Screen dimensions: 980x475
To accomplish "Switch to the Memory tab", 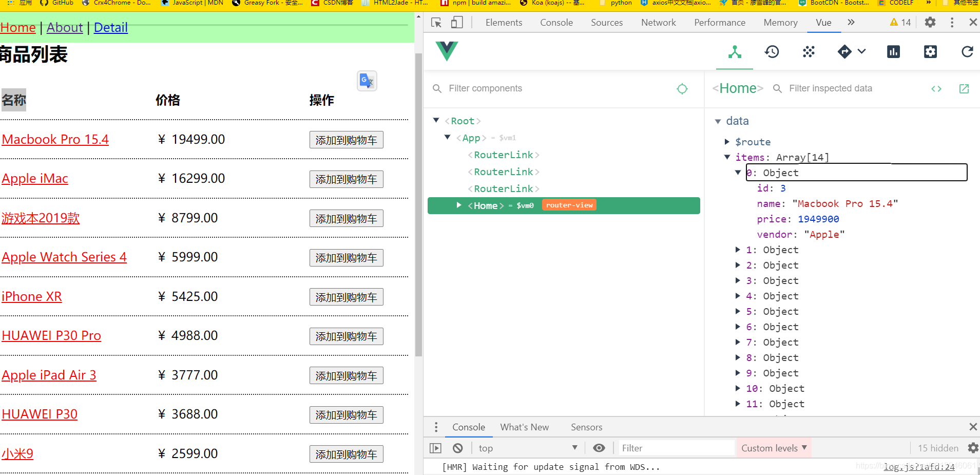I will (780, 23).
